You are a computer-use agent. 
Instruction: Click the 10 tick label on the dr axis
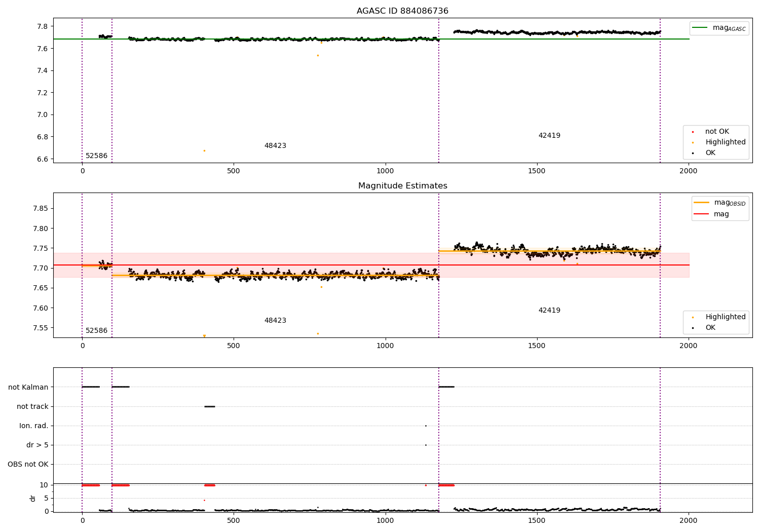coord(44,485)
